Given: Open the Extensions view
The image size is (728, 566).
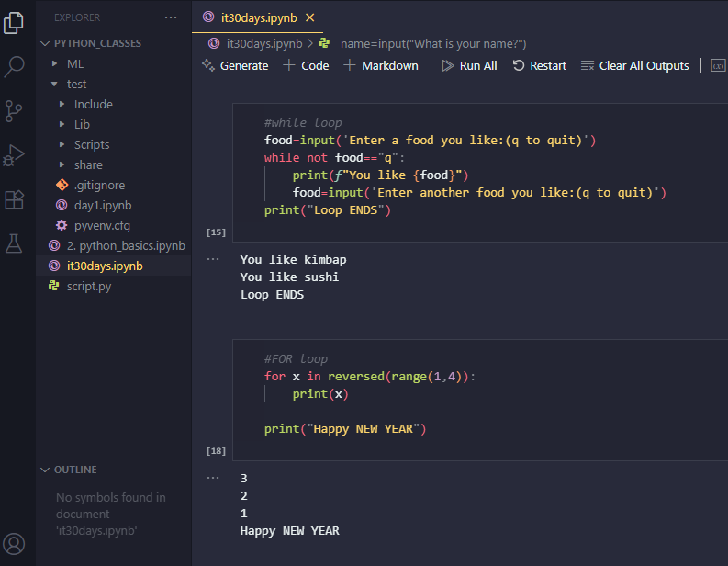Looking at the screenshot, I should [x=14, y=199].
